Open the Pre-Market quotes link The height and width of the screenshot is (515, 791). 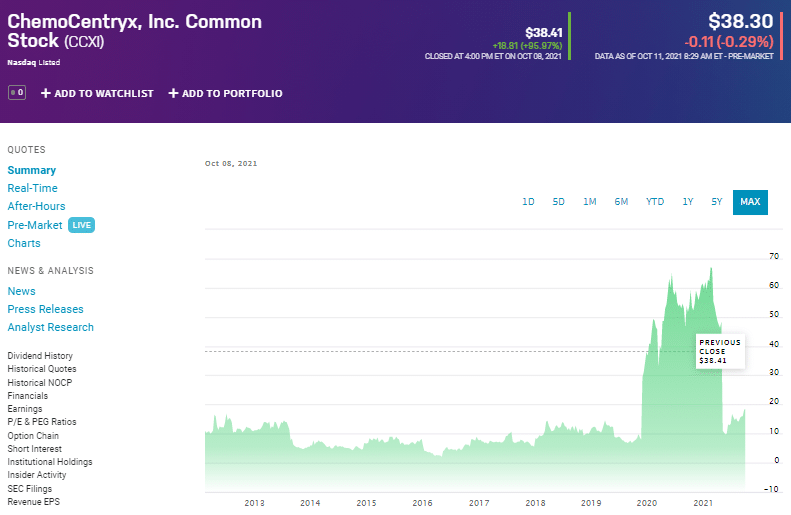(35, 225)
